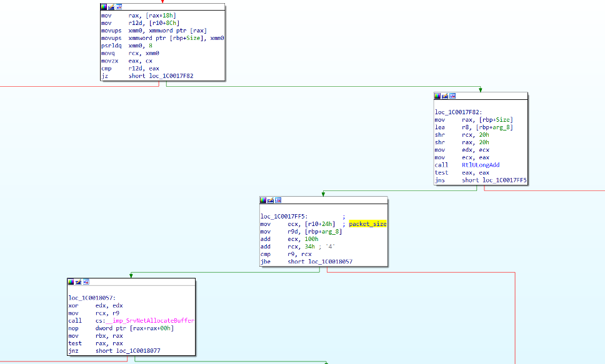Click the color icon on the topmost node
The image size is (605, 364).
pos(104,7)
